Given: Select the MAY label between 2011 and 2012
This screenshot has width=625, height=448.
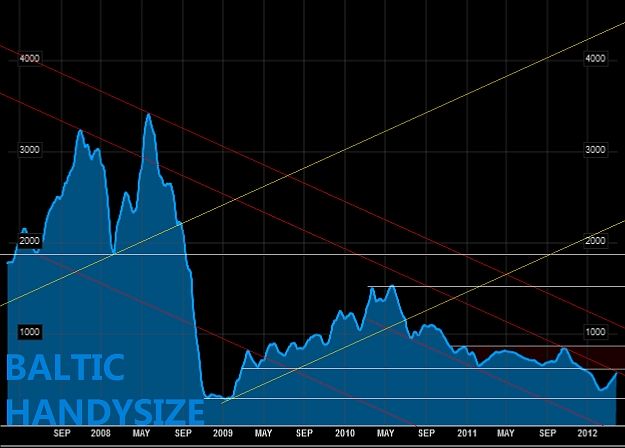Looking at the screenshot, I should [506, 433].
